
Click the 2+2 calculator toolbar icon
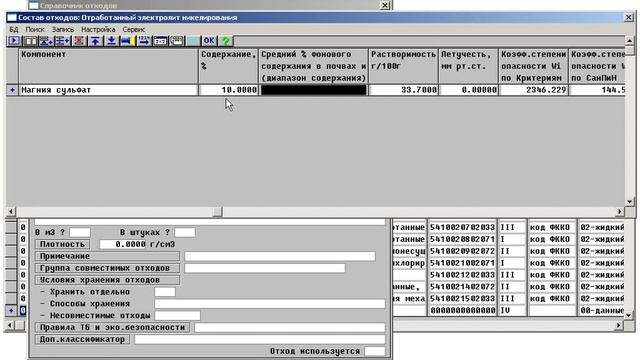coord(160,41)
